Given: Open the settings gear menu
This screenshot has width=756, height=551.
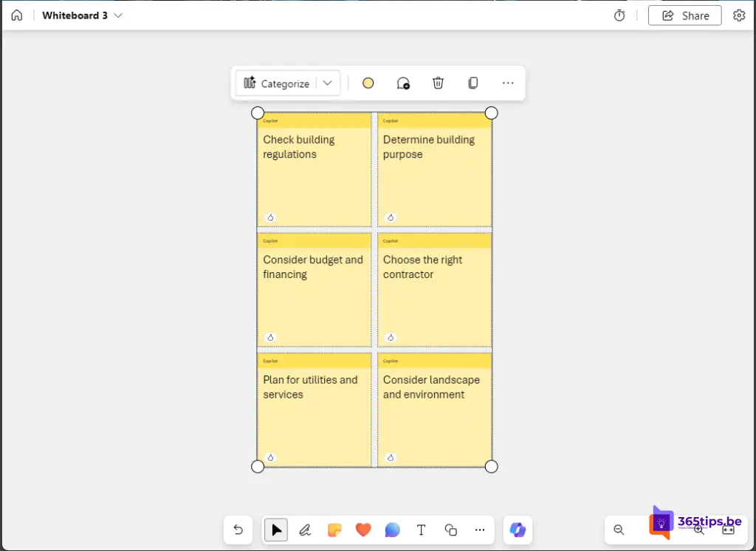Looking at the screenshot, I should (738, 15).
